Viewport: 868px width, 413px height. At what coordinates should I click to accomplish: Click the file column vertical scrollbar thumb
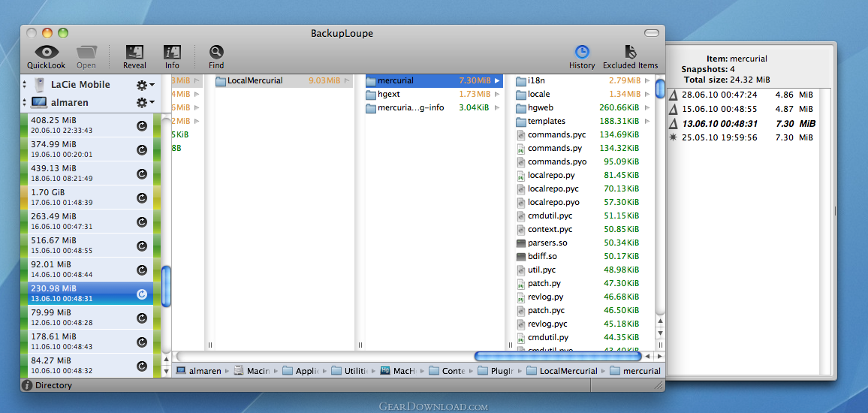660,89
